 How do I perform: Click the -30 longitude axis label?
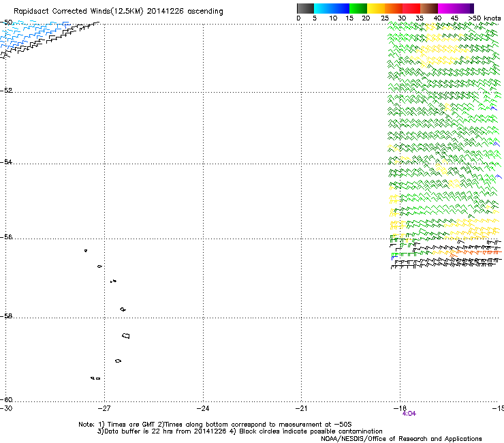click(x=6, y=408)
